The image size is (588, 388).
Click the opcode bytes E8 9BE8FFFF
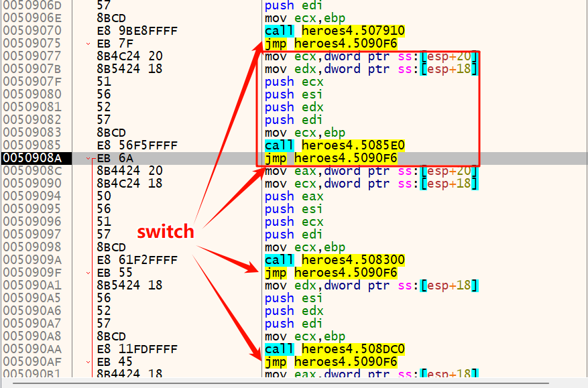[137, 31]
